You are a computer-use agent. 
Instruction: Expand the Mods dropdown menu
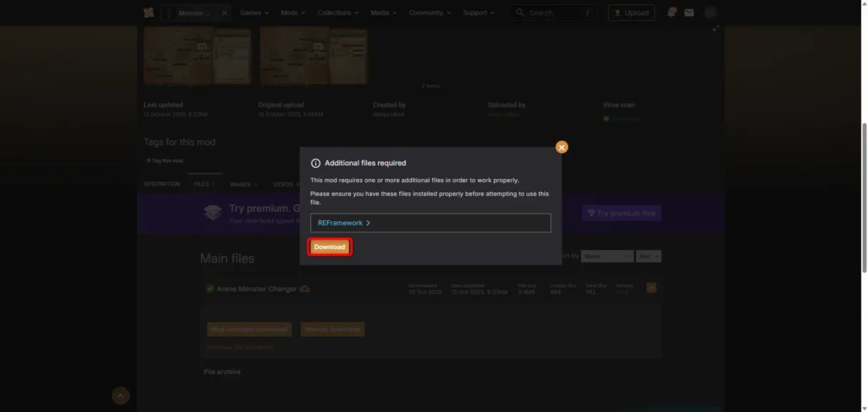pos(292,13)
